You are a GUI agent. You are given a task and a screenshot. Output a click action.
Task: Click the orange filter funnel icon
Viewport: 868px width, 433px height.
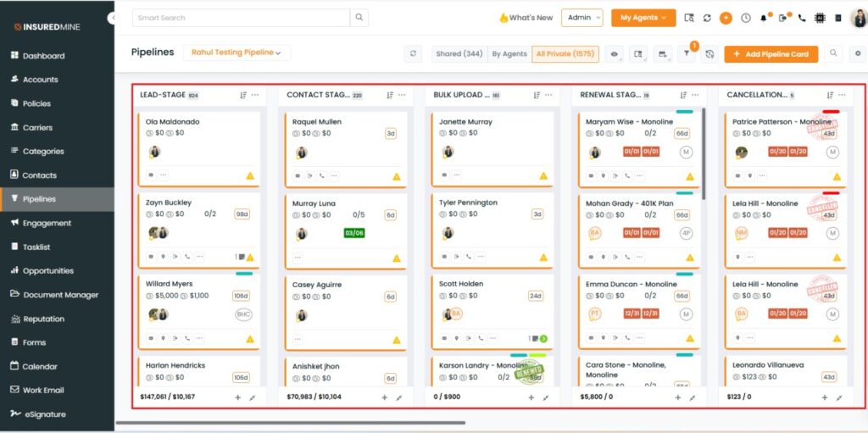(687, 54)
